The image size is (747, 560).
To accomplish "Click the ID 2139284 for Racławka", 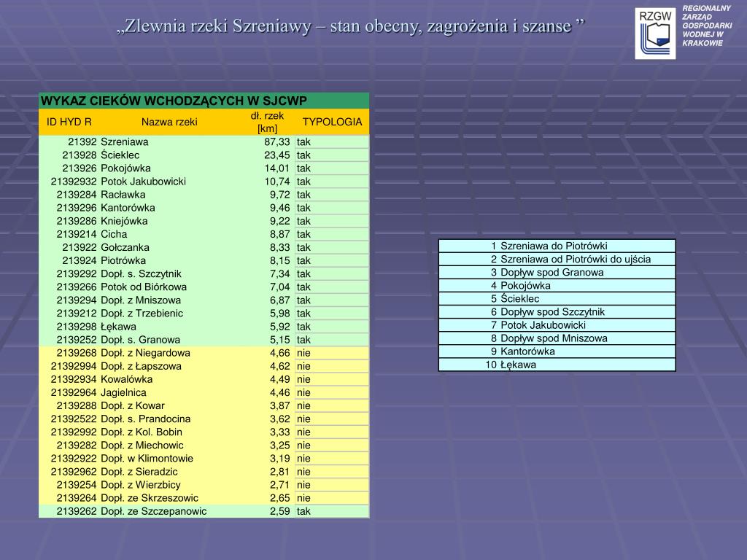I will (x=77, y=195).
